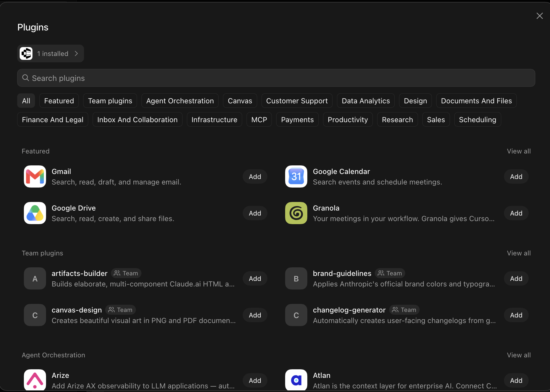
Task: Click the search magnifier icon
Action: pos(26,78)
